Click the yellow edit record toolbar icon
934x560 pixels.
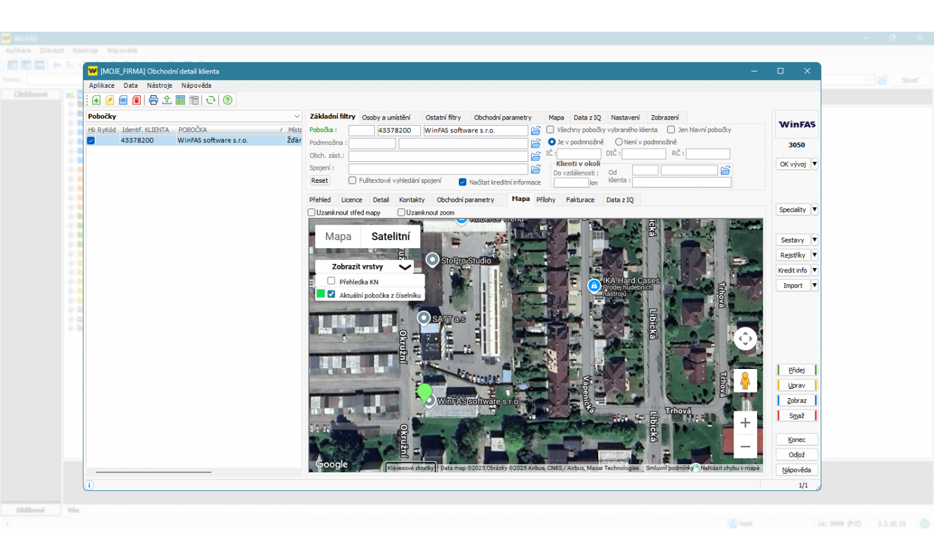coord(110,100)
